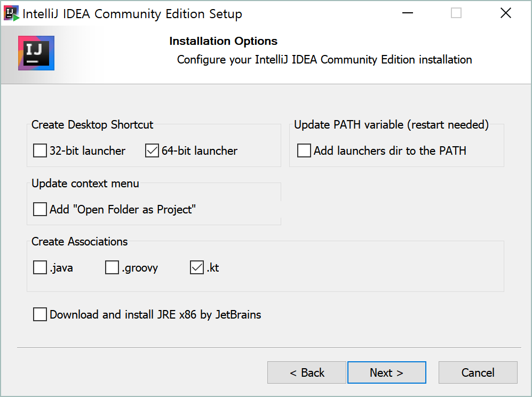The width and height of the screenshot is (532, 397).
Task: Click the "Create Associations" group label
Action: click(80, 242)
